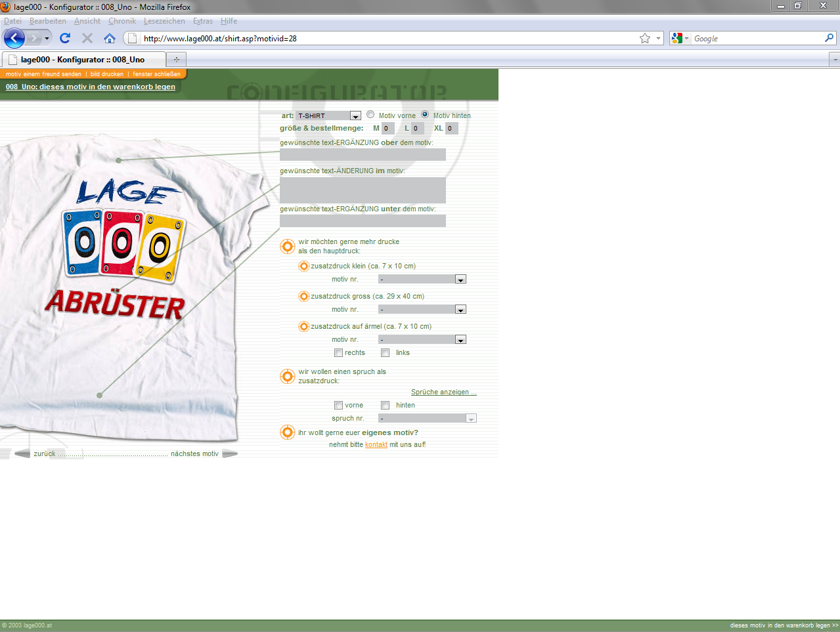Click the Google search engine icon
This screenshot has height=632, width=840.
coord(677,38)
